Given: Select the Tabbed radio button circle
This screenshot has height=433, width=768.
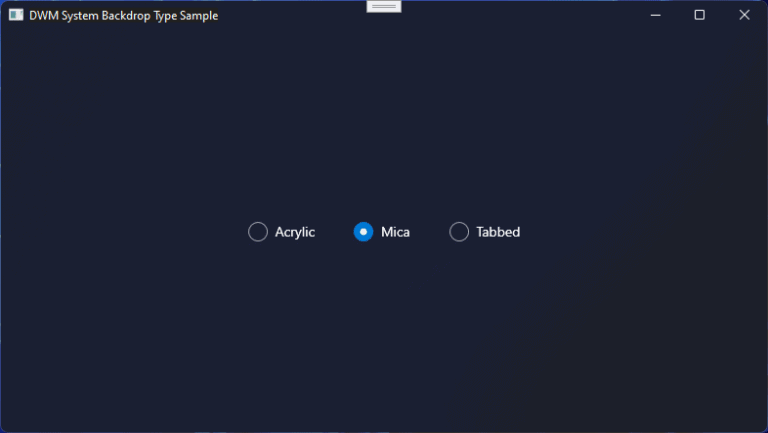Looking at the screenshot, I should click(459, 232).
